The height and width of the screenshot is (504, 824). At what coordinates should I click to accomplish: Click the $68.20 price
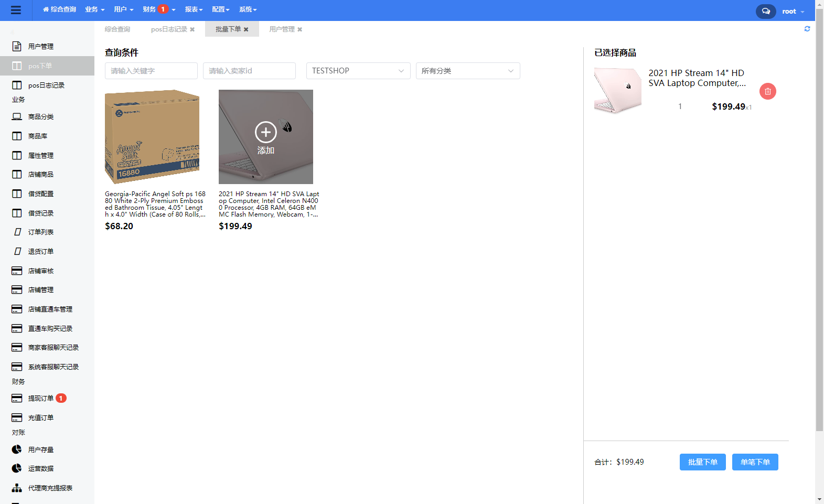point(119,226)
